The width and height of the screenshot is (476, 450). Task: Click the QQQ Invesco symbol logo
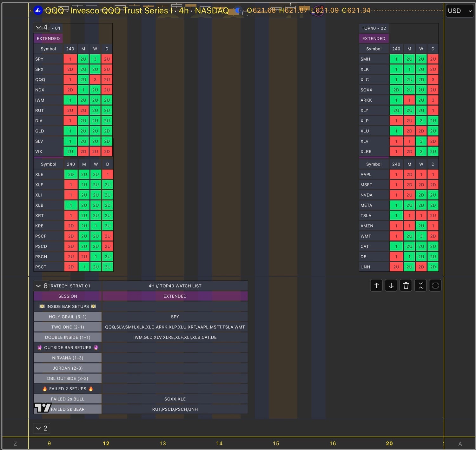[x=38, y=10]
